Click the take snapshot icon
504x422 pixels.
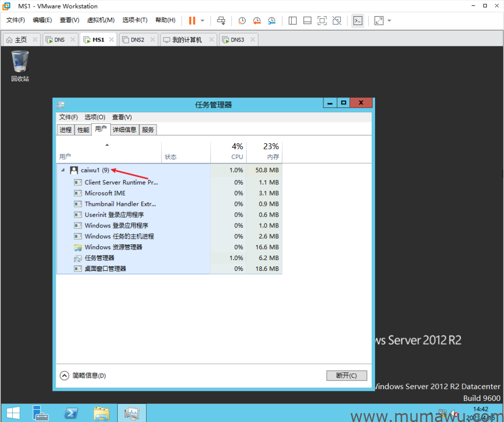(241, 21)
